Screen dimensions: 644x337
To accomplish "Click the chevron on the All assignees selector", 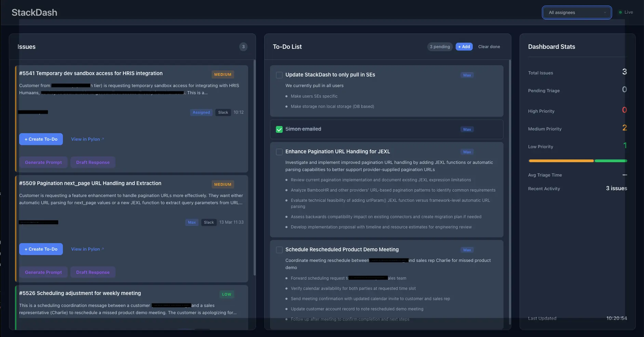I will tap(604, 12).
